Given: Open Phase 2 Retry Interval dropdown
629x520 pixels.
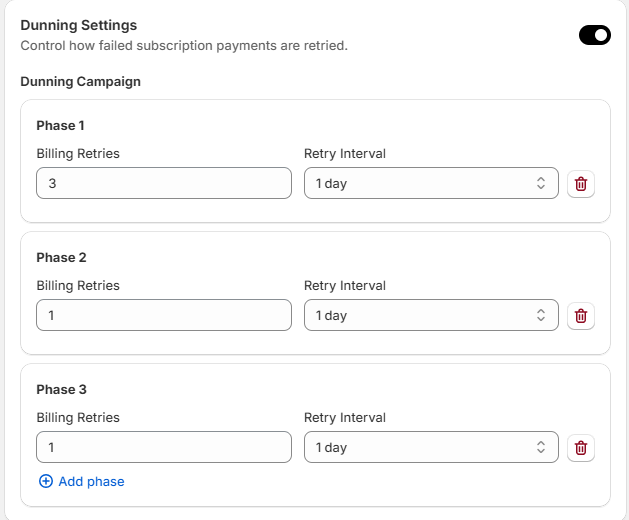Looking at the screenshot, I should coord(431,316).
